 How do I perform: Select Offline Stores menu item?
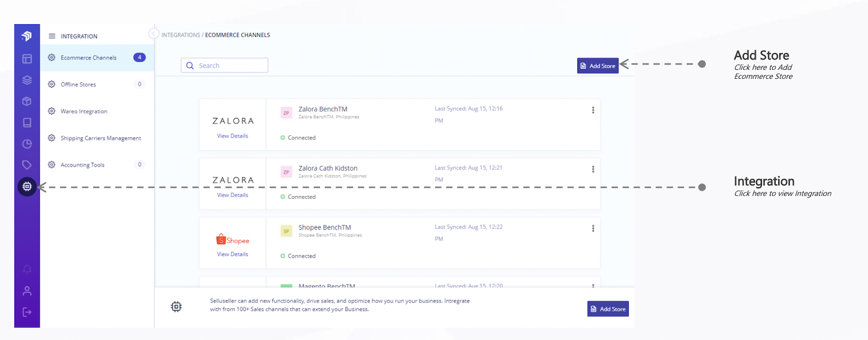click(97, 84)
